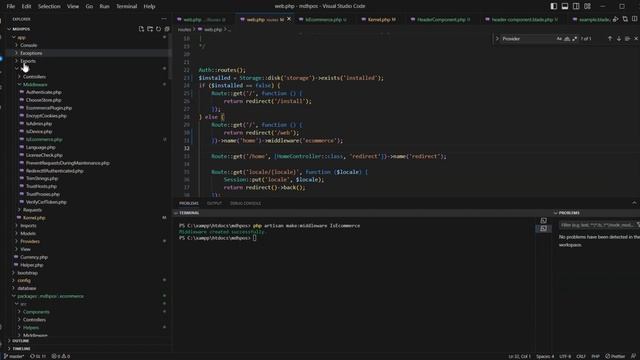Image resolution: width=640 pixels, height=360 pixels.
Task: Toggle secondary sidebar layout icon
Action: [x=576, y=6]
